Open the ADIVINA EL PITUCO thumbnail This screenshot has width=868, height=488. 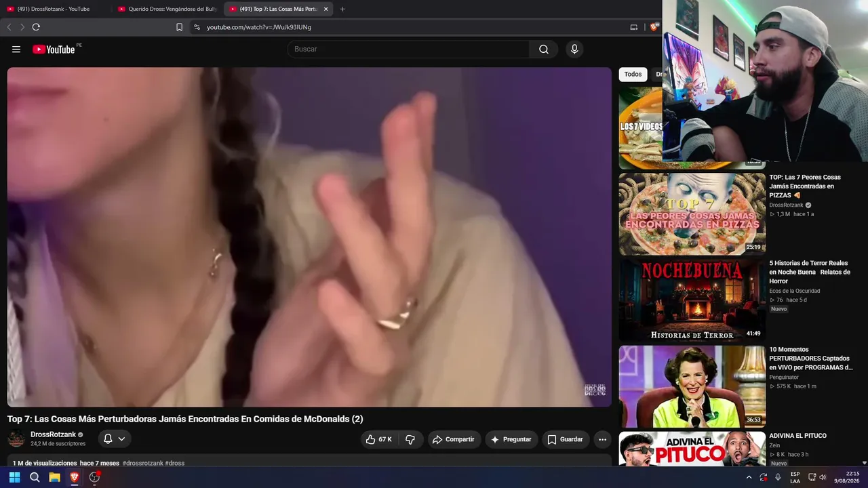click(x=692, y=449)
